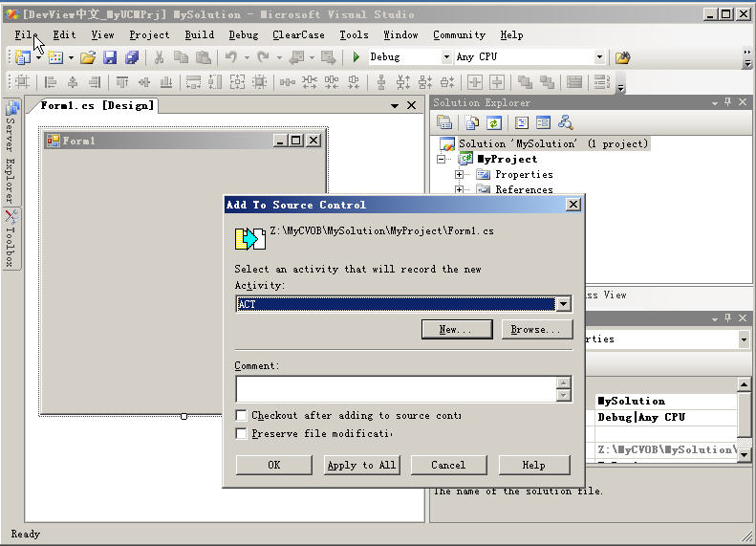Screen dimensions: 756x546
Task: Click the New... activity button
Action: click(457, 330)
